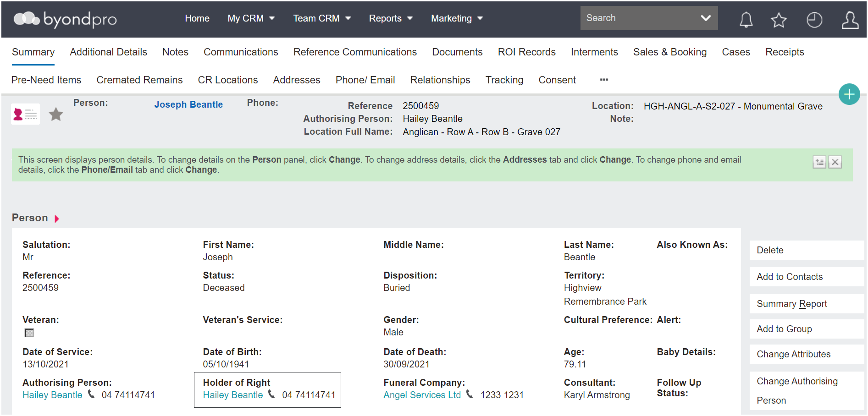The height and width of the screenshot is (416, 868).
Task: Click the Delete button
Action: pos(807,250)
